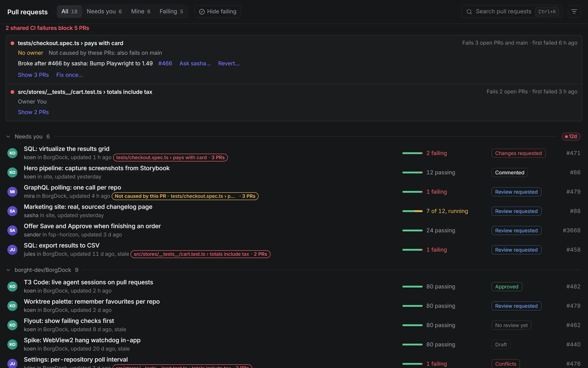
Task: Click the KO avatar for SQL: virtualize results grid
Action: [12, 153]
